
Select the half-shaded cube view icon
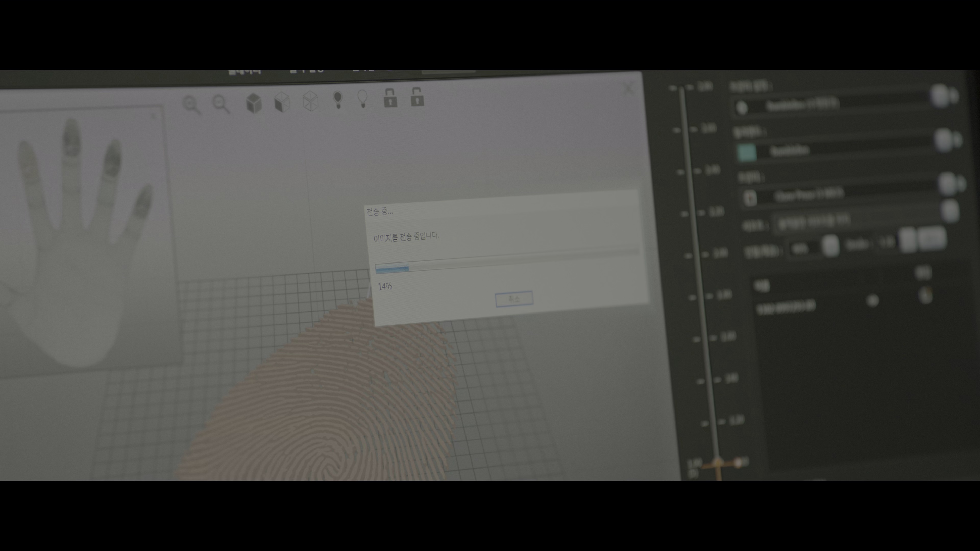click(282, 102)
